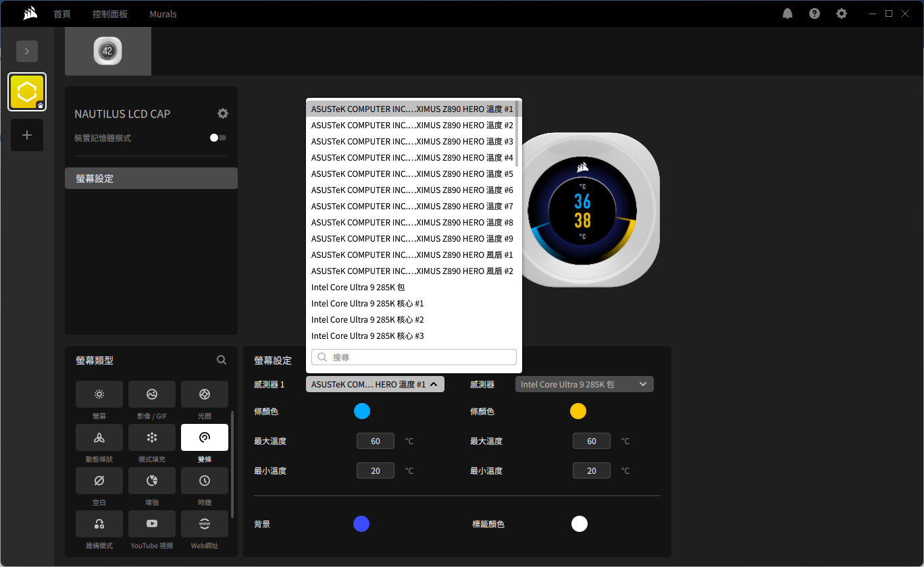Go to 首頁 tab
924x567 pixels.
click(x=62, y=13)
